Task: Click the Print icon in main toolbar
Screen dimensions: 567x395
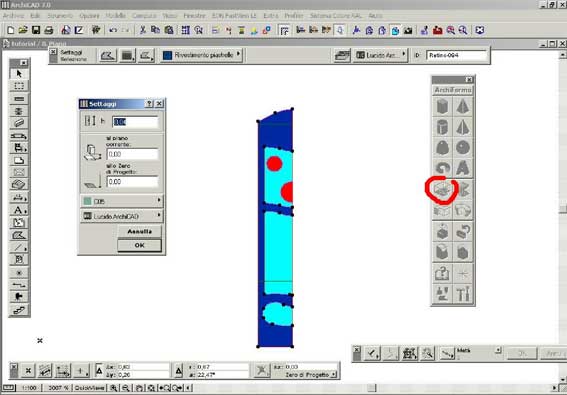Action: point(49,30)
